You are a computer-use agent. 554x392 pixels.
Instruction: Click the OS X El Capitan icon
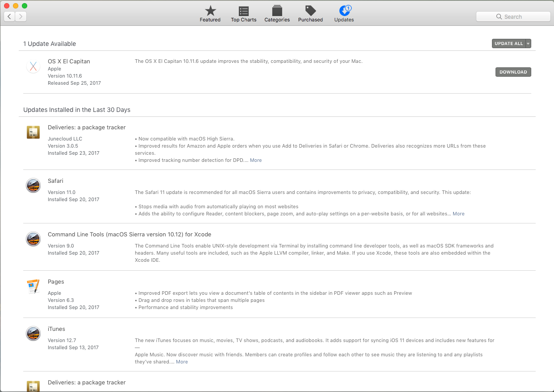point(33,66)
